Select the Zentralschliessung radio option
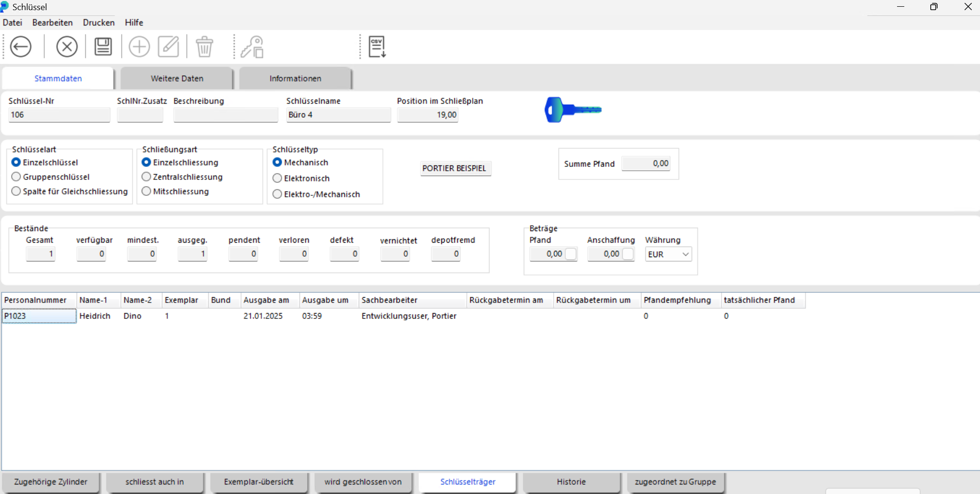The height and width of the screenshot is (494, 980). pos(147,177)
